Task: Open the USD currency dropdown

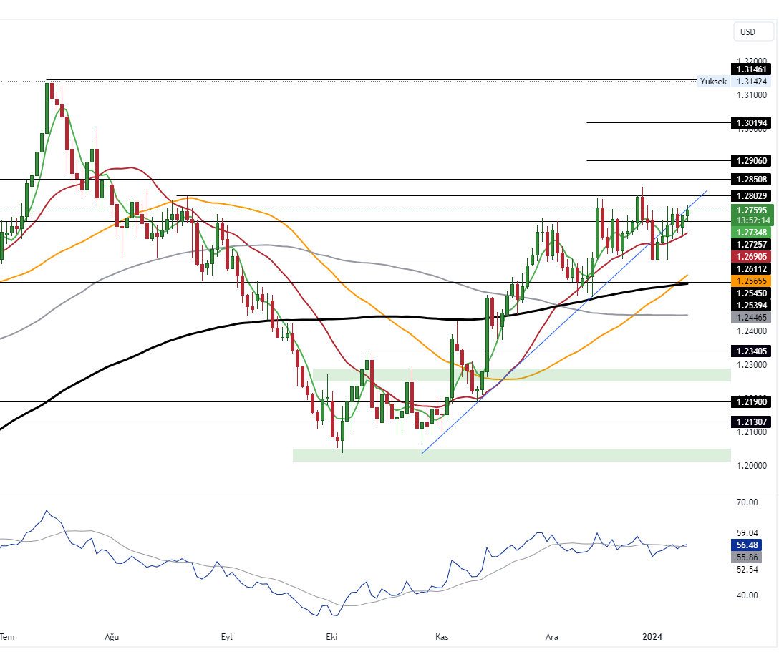Action: (x=753, y=32)
